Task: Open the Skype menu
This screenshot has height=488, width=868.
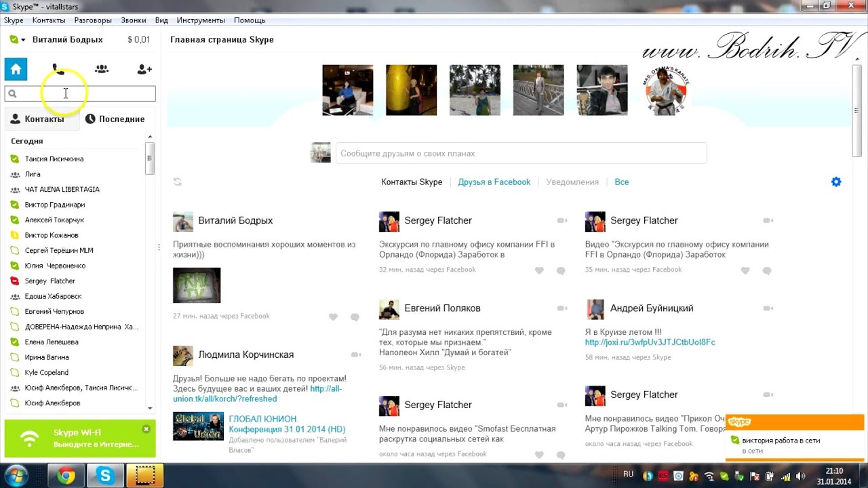Action: 14,20
